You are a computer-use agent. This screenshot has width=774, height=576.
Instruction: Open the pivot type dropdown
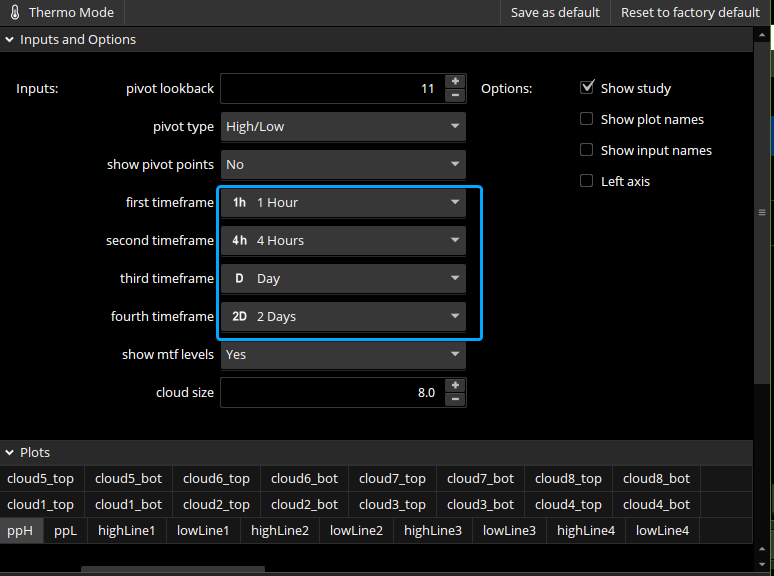343,127
